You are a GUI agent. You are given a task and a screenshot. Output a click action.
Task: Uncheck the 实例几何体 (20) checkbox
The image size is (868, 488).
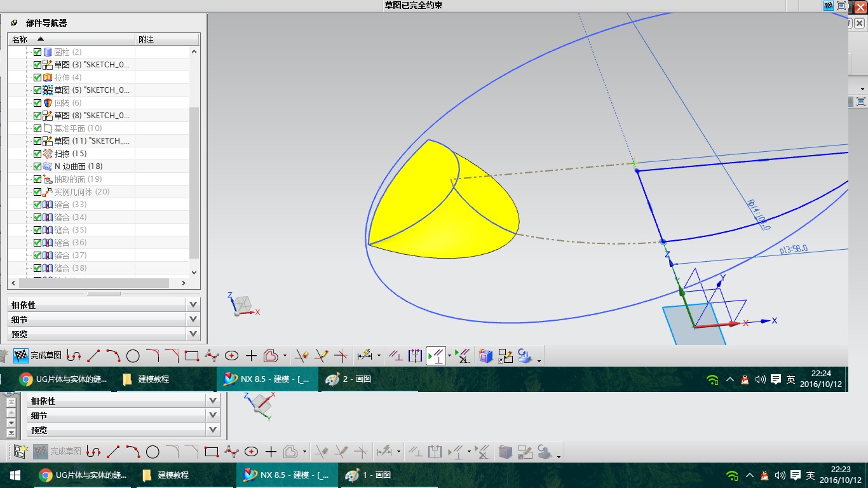[37, 192]
